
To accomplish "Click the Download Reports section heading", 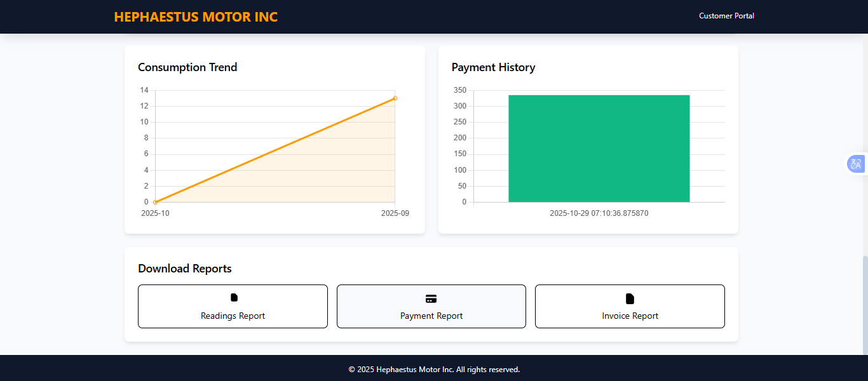I will (x=184, y=269).
